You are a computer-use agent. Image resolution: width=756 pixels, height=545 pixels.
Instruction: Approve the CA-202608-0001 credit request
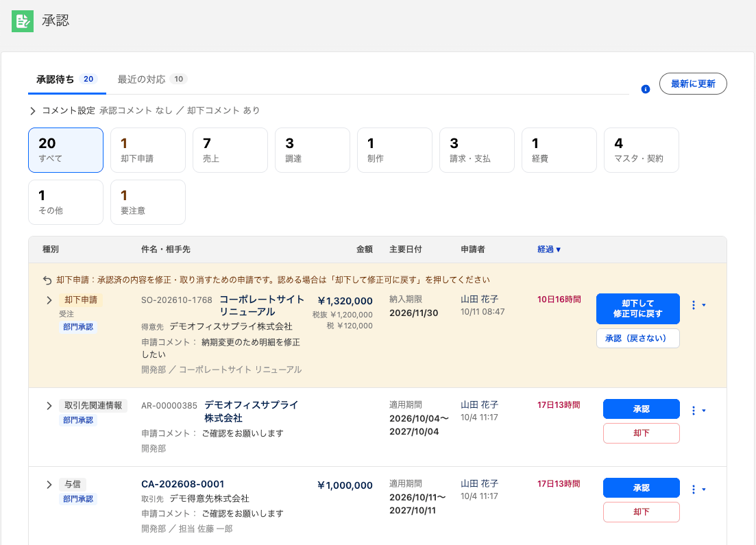[x=642, y=487]
